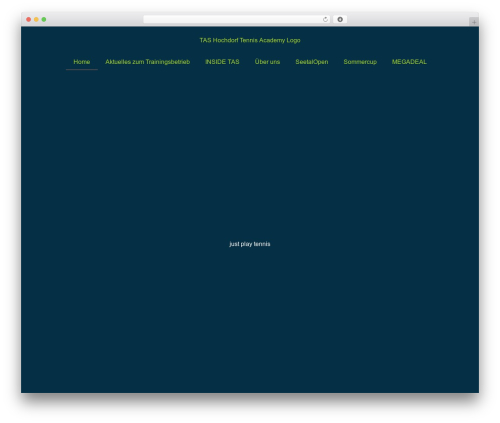Image resolution: width=500 pixels, height=423 pixels.
Task: Close the window with red button
Action: (x=29, y=19)
